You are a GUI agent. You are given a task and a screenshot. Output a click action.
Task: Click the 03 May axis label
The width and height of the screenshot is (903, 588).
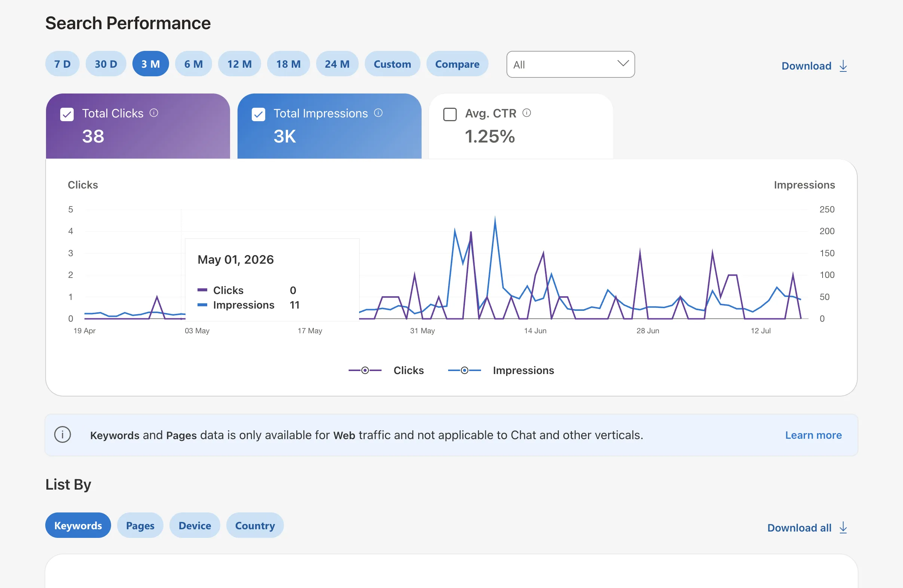point(197,331)
